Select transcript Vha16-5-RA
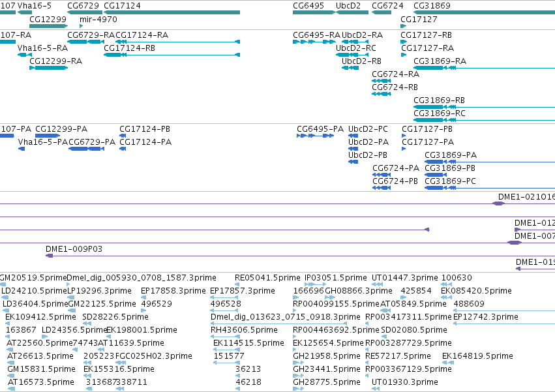The height and width of the screenshot is (392, 555). [x=24, y=55]
